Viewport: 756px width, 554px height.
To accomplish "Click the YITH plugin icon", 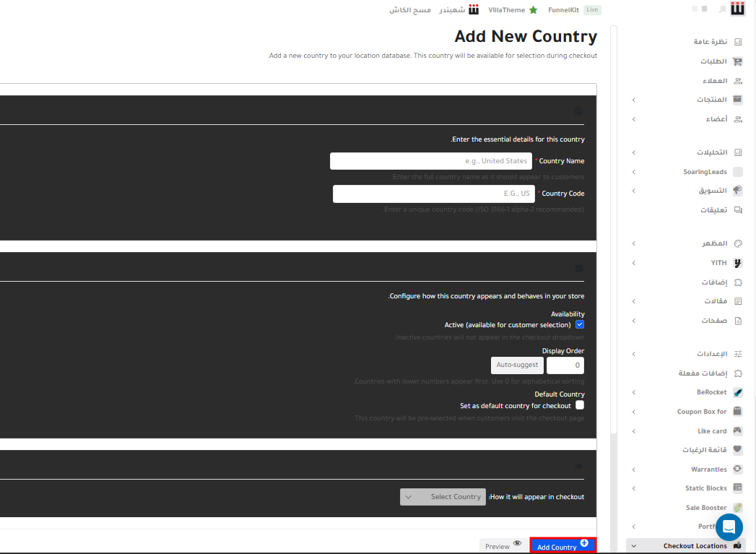I will point(737,263).
